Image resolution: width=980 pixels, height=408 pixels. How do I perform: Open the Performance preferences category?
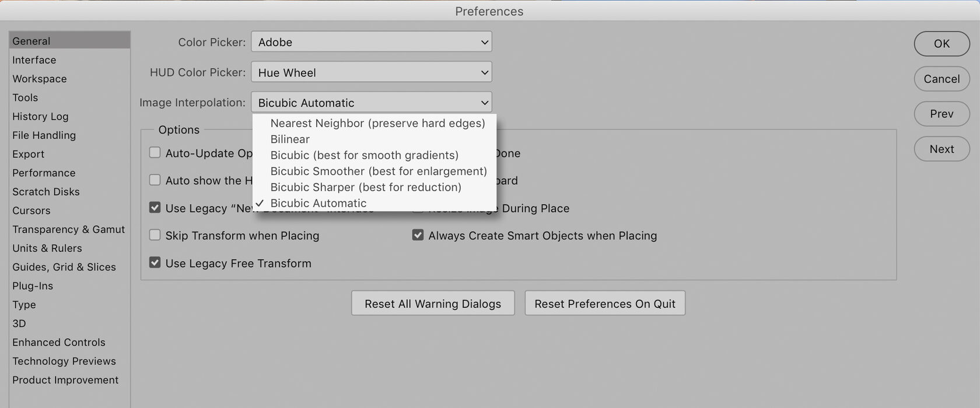point(44,173)
